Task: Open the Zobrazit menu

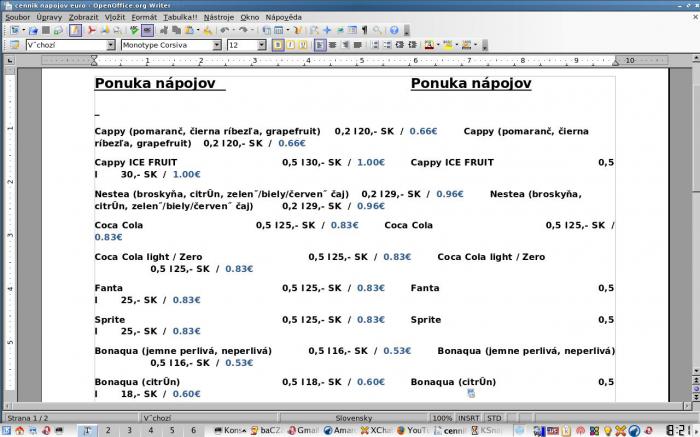Action: [x=83, y=17]
